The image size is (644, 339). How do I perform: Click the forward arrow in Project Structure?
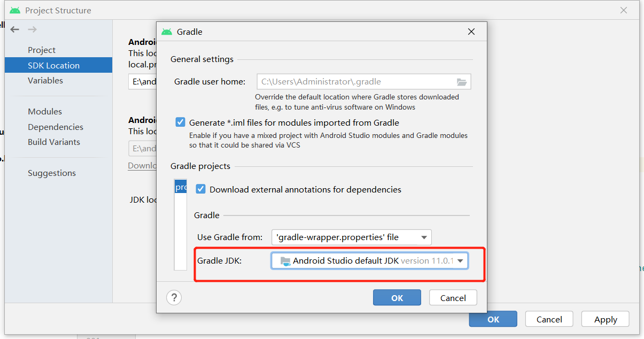coord(32,29)
